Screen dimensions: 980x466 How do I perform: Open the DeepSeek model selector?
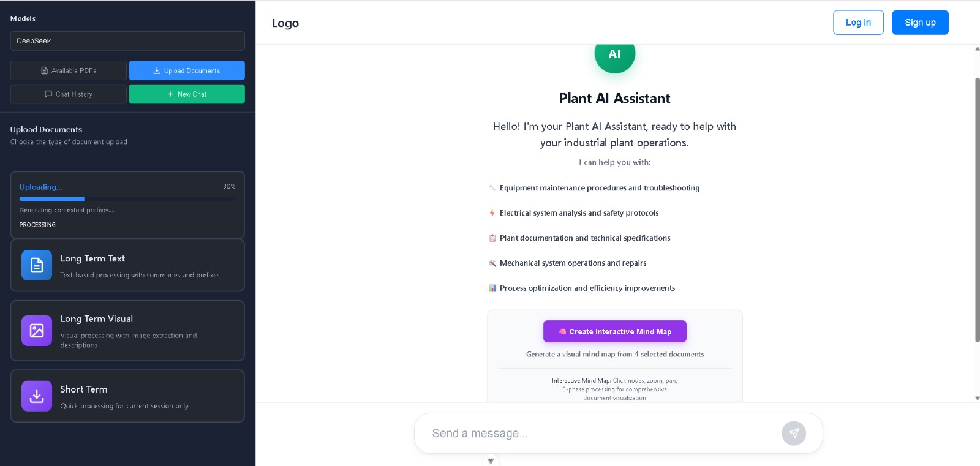point(127,41)
